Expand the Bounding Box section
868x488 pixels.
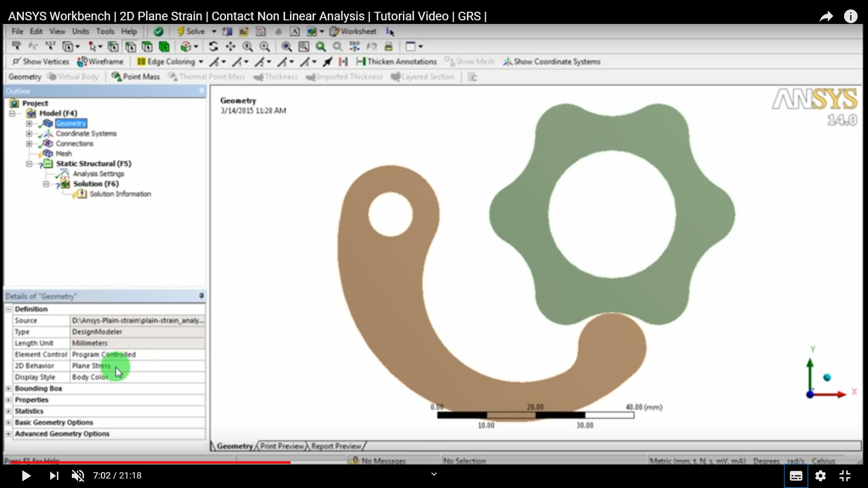click(x=9, y=388)
